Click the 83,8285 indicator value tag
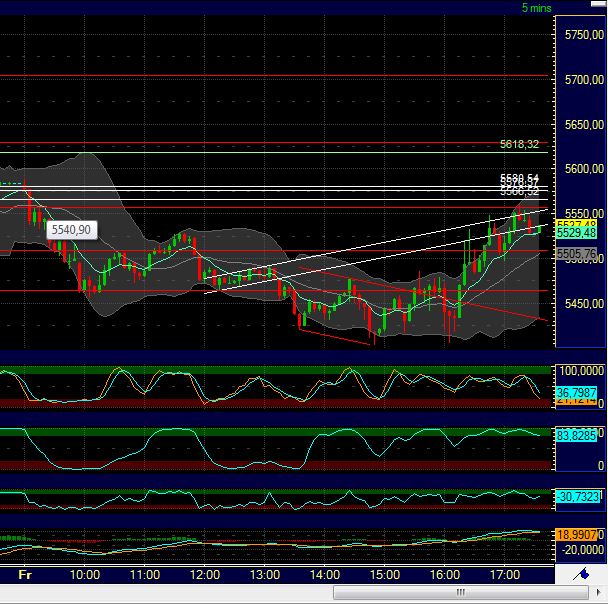Screen dimensions: 608x605 (x=576, y=434)
